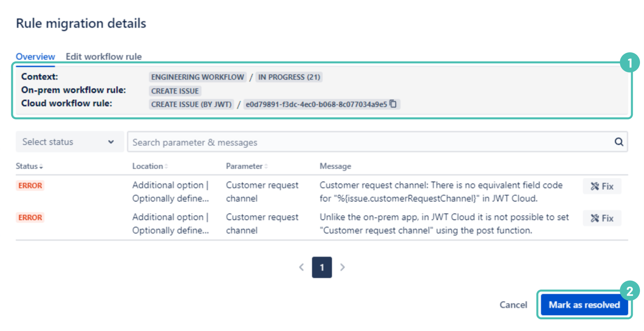
Task: Click the CREATE ISSUE on-prem rule tag
Action: (x=175, y=91)
